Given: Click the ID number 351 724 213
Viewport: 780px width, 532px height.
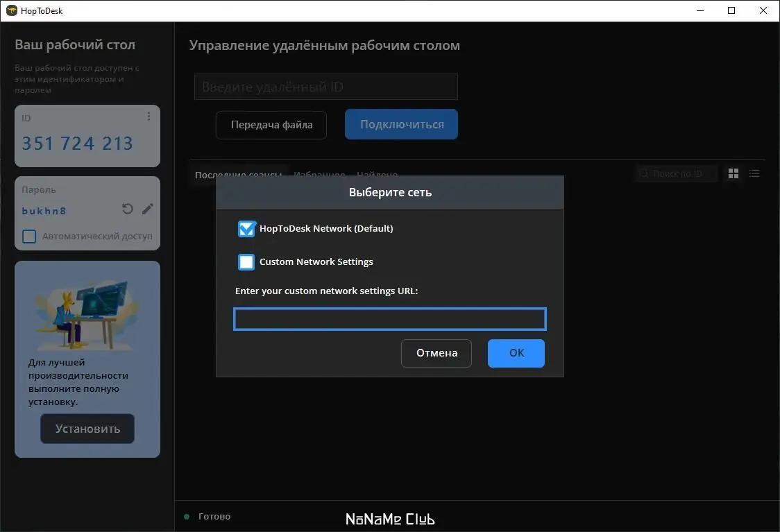Looking at the screenshot, I should click(78, 144).
